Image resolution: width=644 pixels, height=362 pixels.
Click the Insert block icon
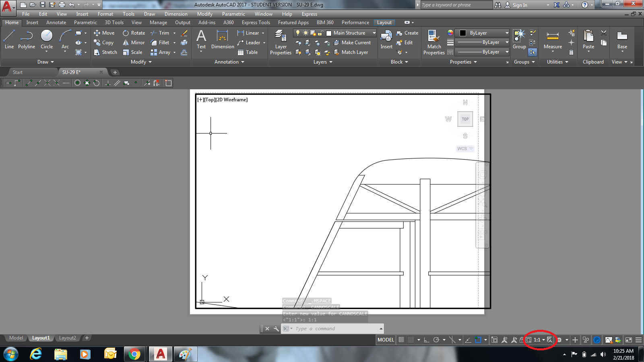pyautogui.click(x=386, y=39)
